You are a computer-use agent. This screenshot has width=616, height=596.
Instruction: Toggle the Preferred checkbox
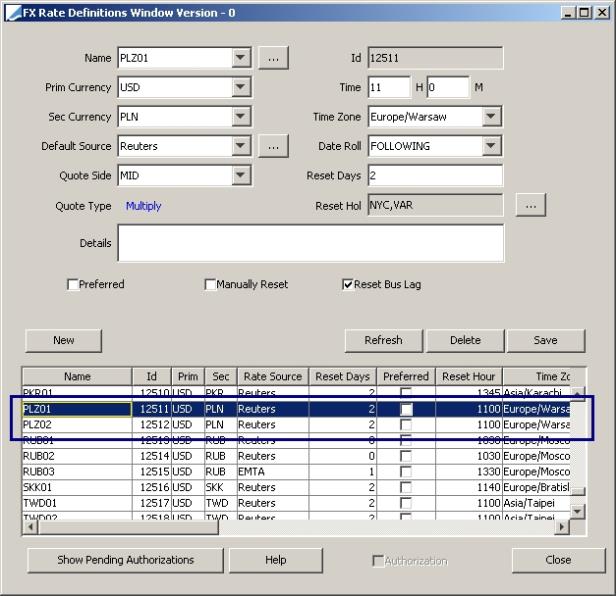(73, 284)
